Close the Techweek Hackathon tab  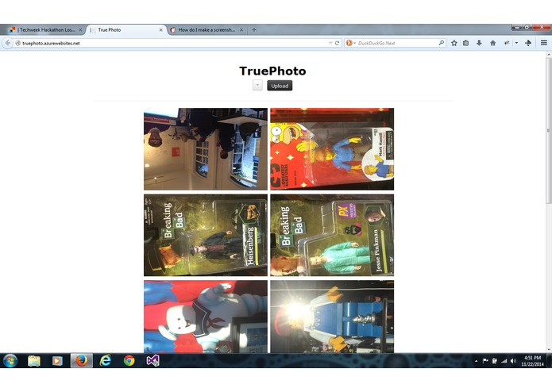click(x=80, y=30)
